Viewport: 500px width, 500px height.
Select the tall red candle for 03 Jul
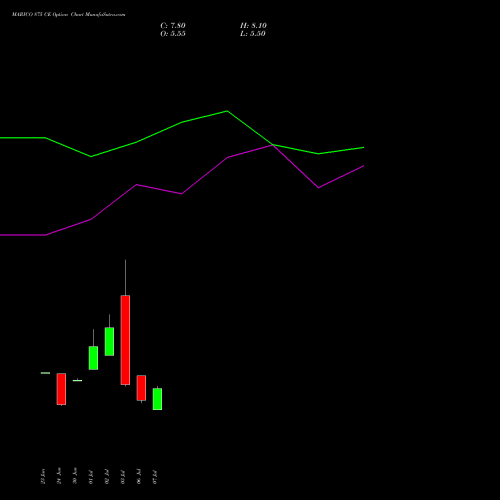pos(125,340)
